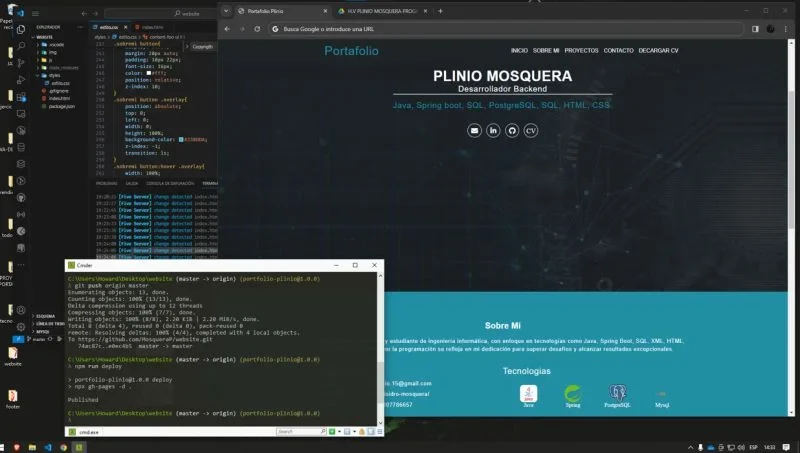Open the Accounts icon in VS Code activity bar
800x453 pixels.
pos(21,310)
